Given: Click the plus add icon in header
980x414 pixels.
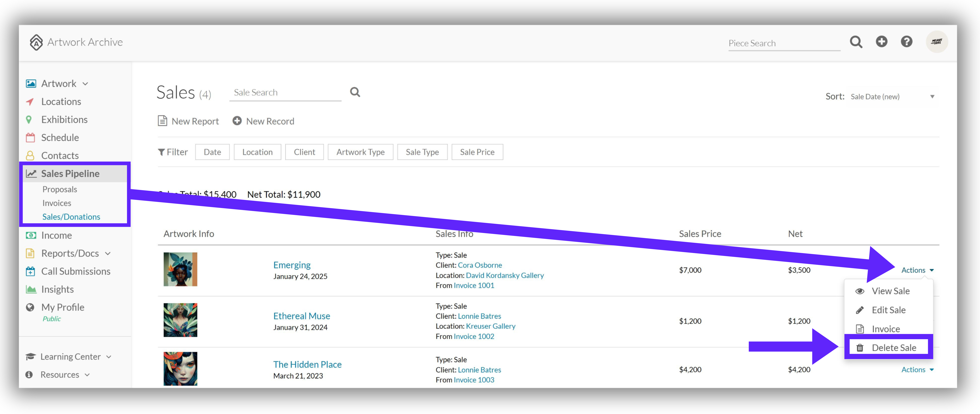Looking at the screenshot, I should pos(881,42).
